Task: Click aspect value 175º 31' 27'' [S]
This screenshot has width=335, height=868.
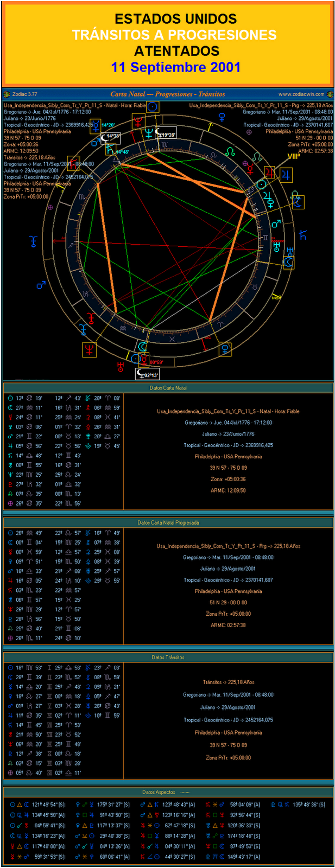Action: coord(113,805)
